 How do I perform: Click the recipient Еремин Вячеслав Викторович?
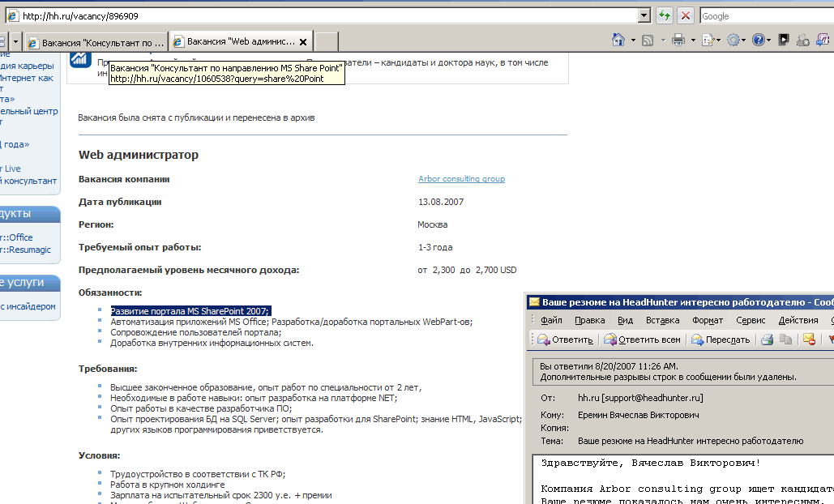point(639,415)
